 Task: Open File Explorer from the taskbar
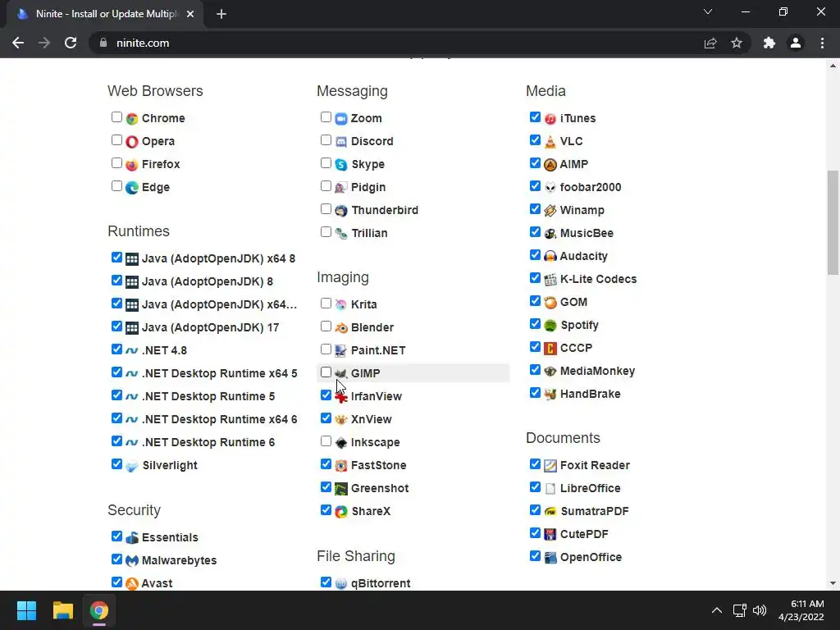tap(62, 610)
